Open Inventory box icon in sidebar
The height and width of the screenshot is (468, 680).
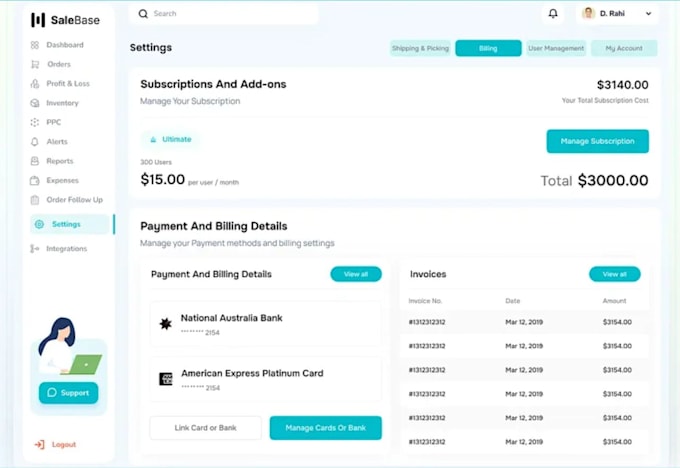pos(35,103)
